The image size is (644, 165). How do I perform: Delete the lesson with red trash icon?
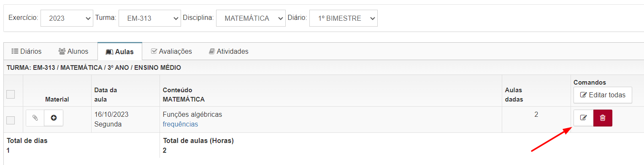tap(603, 118)
